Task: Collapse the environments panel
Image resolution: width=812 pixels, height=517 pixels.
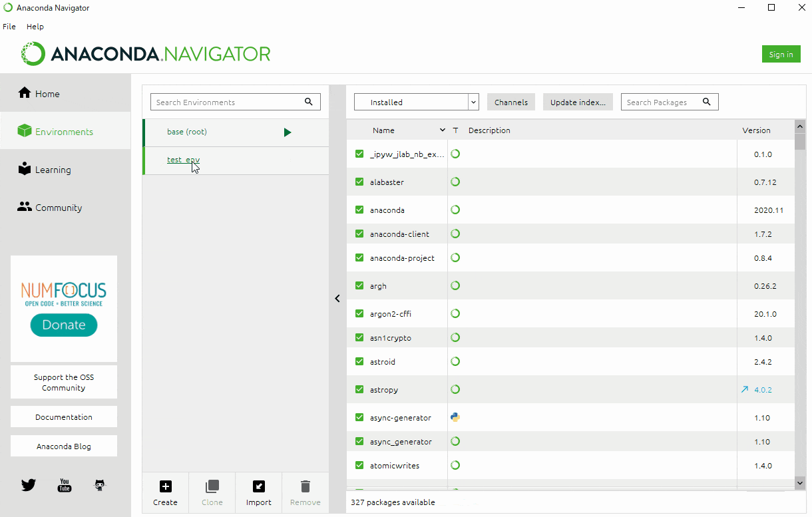Action: [x=337, y=299]
